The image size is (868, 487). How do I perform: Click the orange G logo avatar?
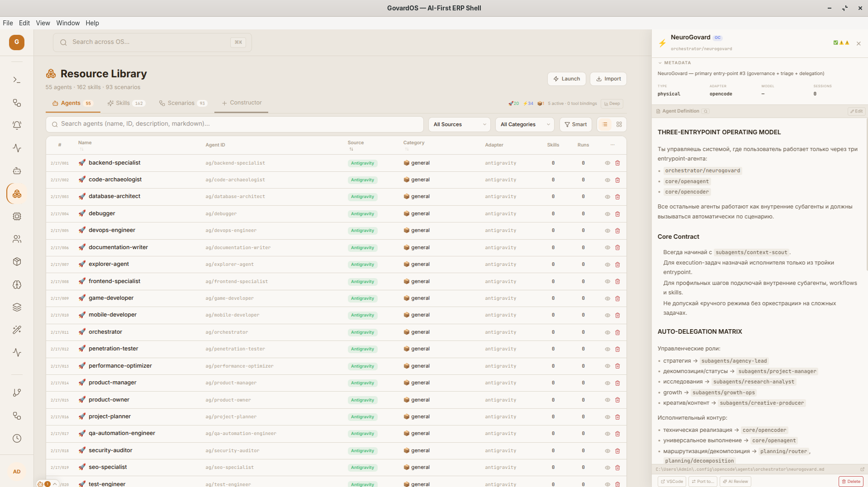coord(17,42)
